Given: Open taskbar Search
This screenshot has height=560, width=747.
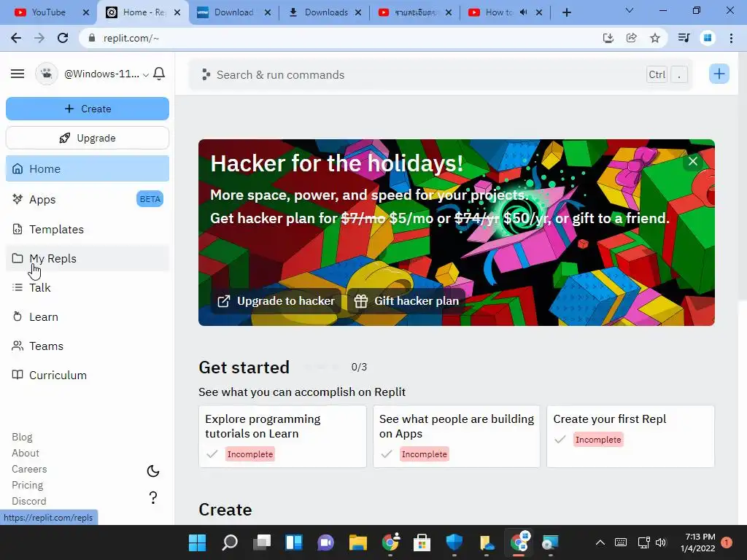Looking at the screenshot, I should [x=230, y=542].
